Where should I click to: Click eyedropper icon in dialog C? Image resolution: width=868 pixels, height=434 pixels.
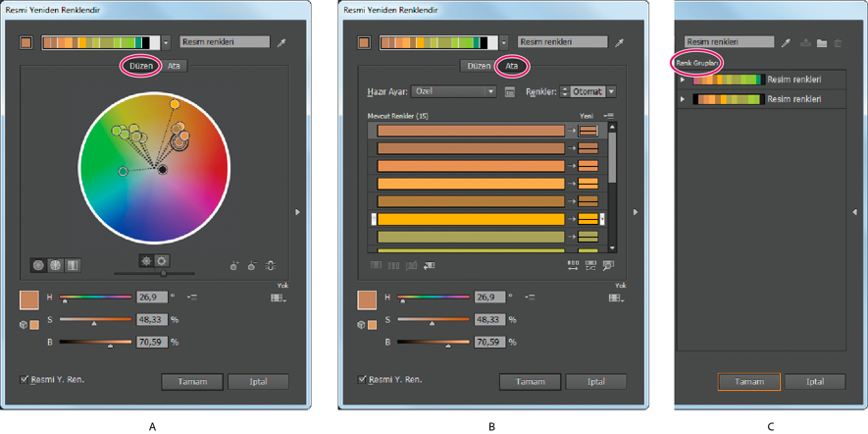(x=786, y=42)
